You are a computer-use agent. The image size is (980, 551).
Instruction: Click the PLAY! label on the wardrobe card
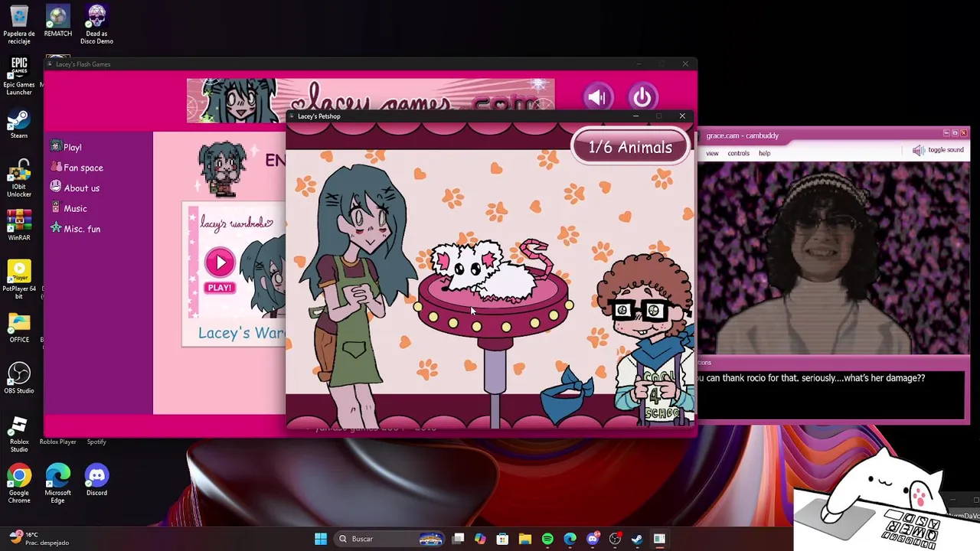coord(219,288)
